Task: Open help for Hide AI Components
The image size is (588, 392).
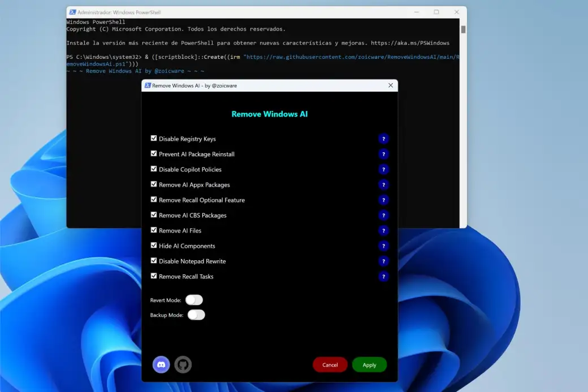Action: (x=384, y=245)
